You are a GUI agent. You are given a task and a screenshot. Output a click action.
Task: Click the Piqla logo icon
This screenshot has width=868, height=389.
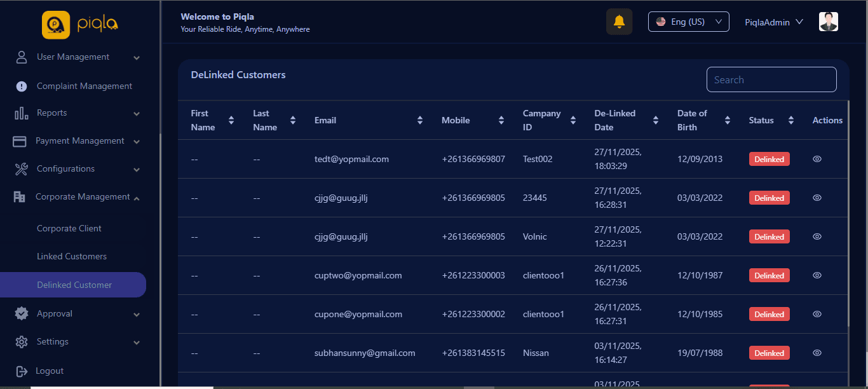[x=56, y=25]
